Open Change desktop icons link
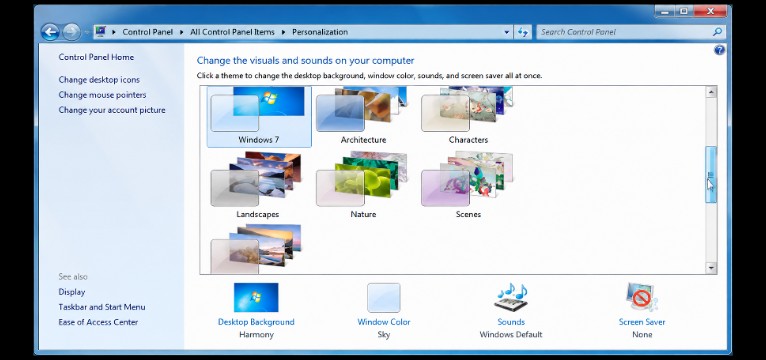This screenshot has width=766, height=360. point(99,80)
